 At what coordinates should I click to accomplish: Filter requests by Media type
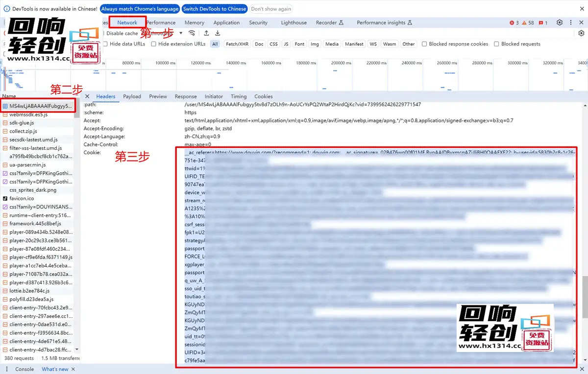[x=332, y=44]
